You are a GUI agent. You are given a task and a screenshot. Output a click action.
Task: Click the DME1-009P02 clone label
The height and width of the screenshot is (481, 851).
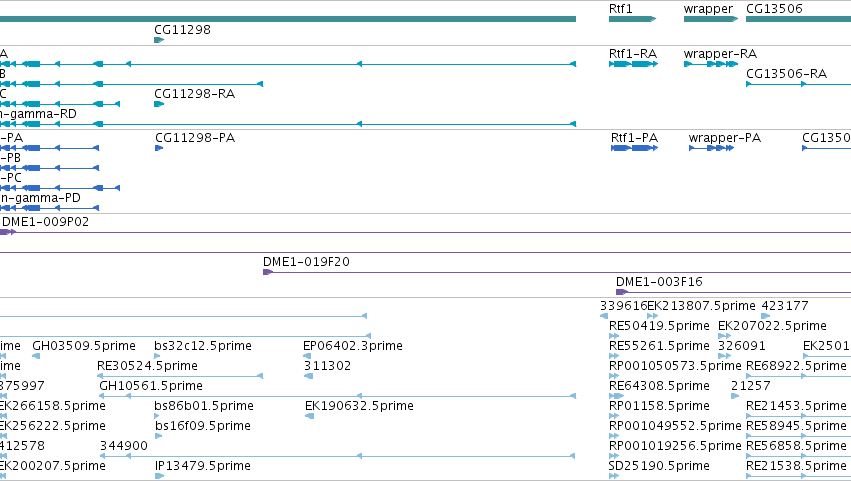point(46,221)
